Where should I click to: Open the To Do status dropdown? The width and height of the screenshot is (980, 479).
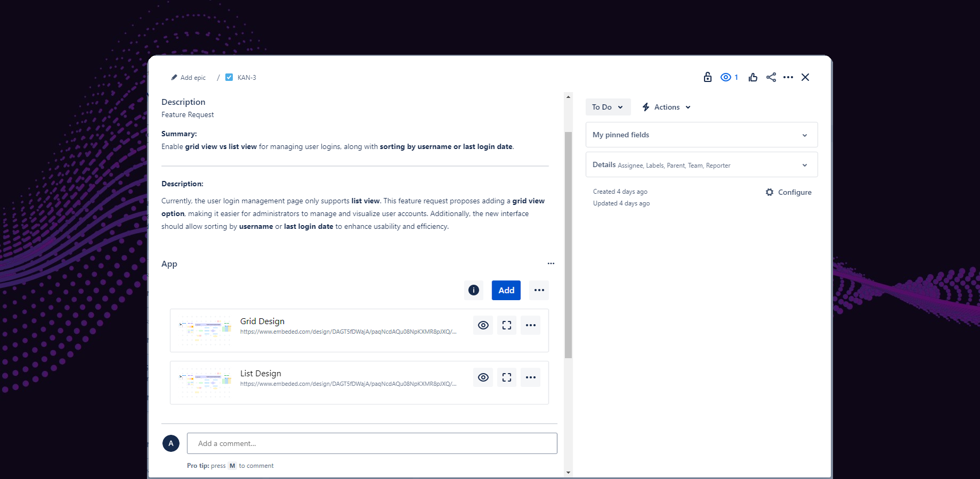click(607, 107)
